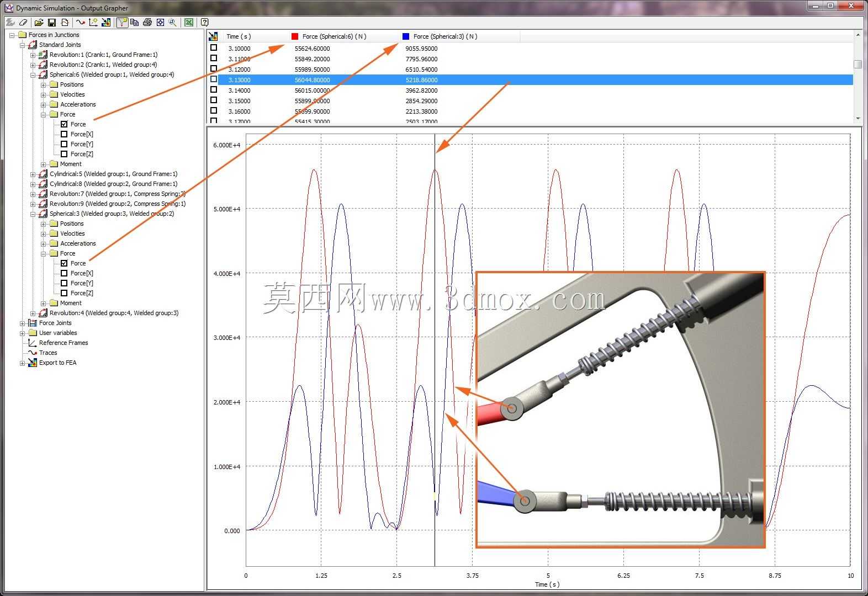Expand Revolution:1 (Crank:1, Ground Frame:1)
Viewport: 868px width, 596px height.
coord(33,55)
